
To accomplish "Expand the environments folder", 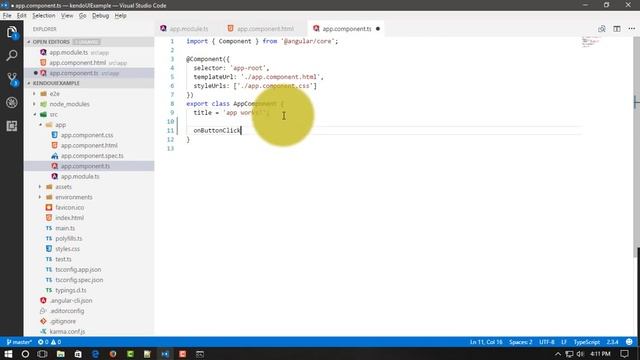I will (40, 197).
